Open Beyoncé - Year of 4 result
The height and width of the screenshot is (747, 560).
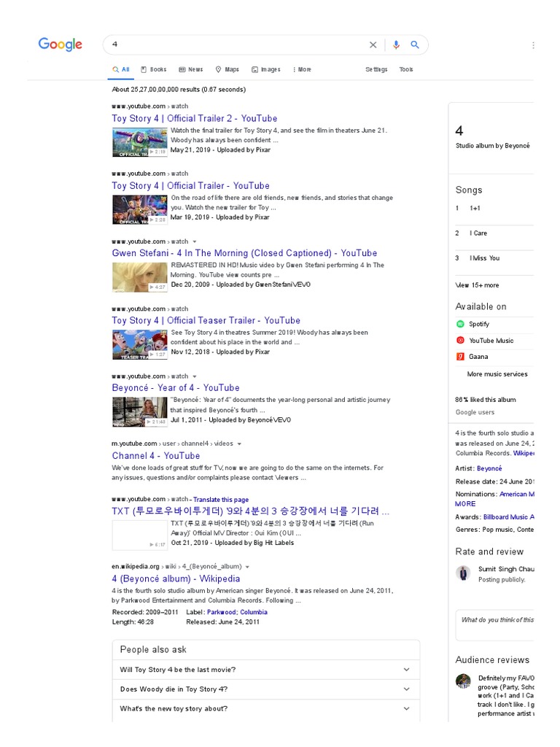(176, 388)
